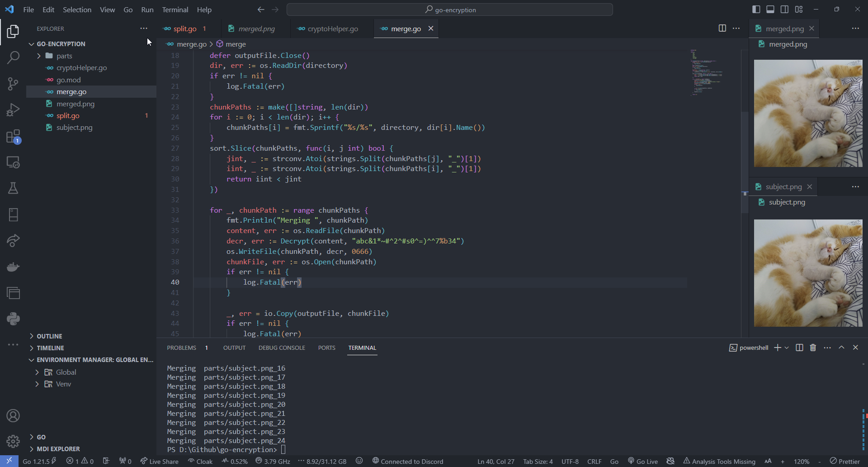This screenshot has width=868, height=467.
Task: Open the Source Control view
Action: pos(13,84)
